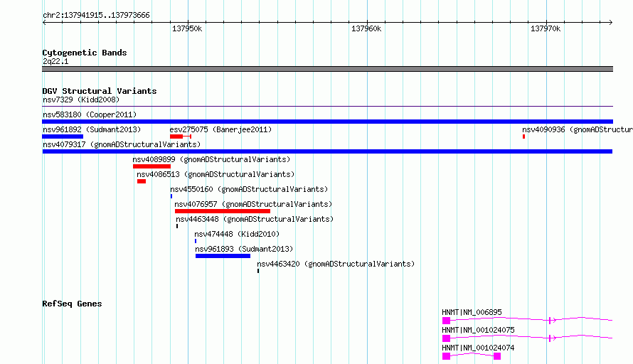Click the nsv4089899 red variant bar

click(151, 166)
